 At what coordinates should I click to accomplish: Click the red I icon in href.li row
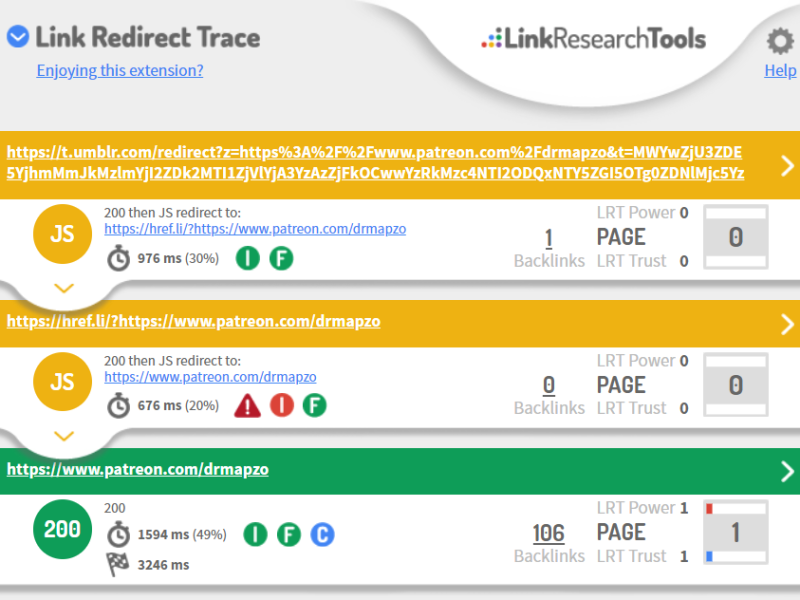[282, 405]
